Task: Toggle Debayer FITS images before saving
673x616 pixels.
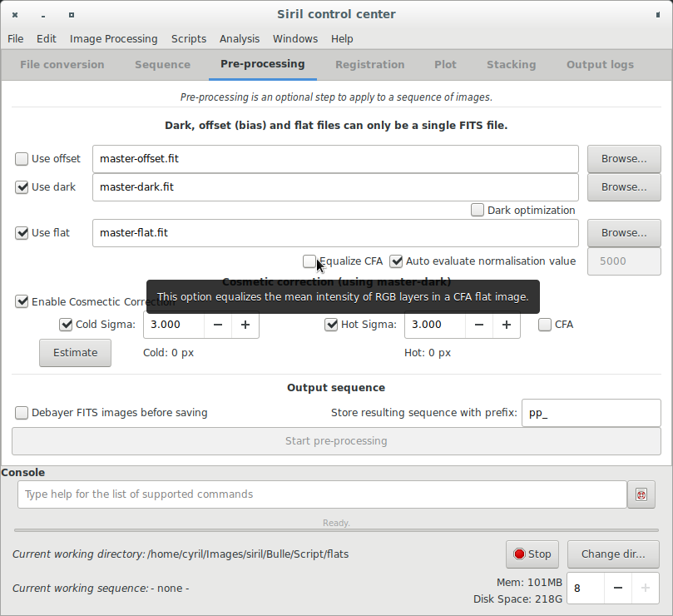Action: 22,413
